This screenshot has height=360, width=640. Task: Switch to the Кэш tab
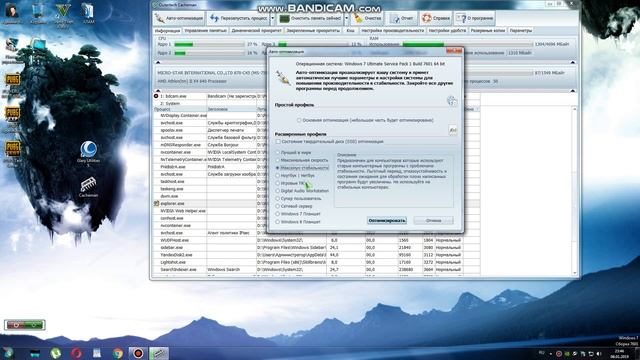click(x=350, y=31)
